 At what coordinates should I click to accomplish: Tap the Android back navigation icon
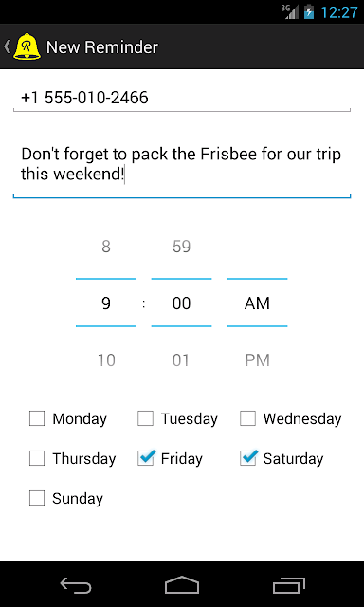pos(76,585)
